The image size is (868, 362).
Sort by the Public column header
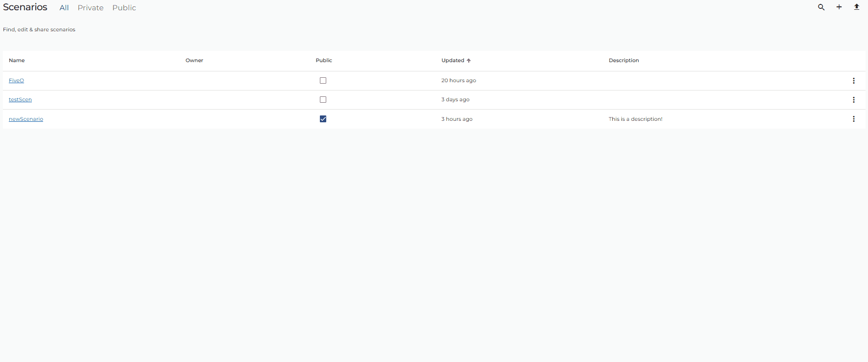click(x=324, y=61)
